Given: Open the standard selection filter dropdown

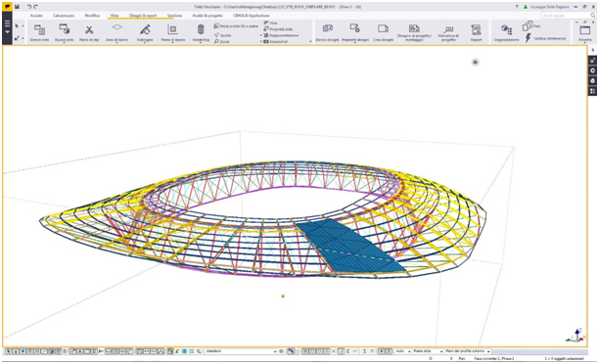Looking at the screenshot, I should (x=241, y=351).
